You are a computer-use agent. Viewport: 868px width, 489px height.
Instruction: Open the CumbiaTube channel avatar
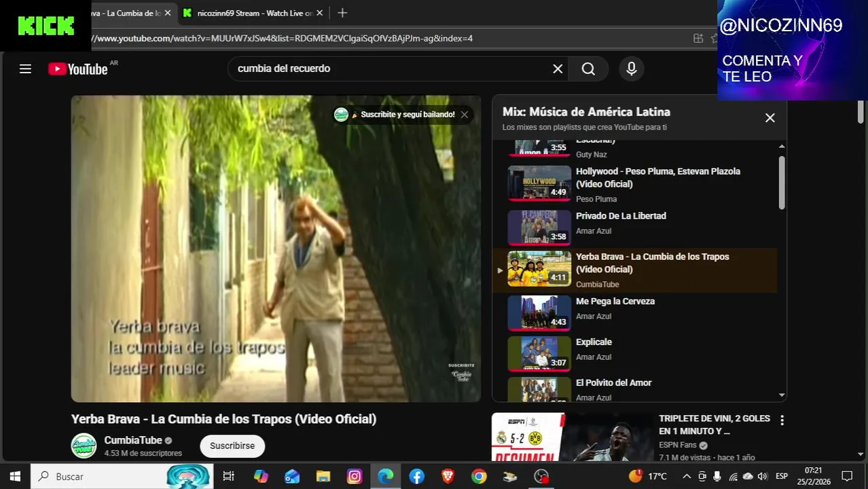pyautogui.click(x=84, y=446)
